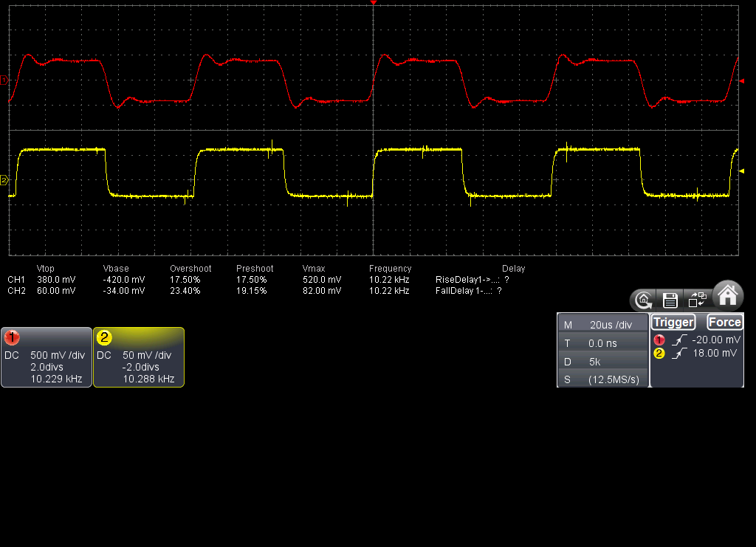This screenshot has width=756, height=547.
Task: Open the Trigger menu
Action: (x=673, y=322)
